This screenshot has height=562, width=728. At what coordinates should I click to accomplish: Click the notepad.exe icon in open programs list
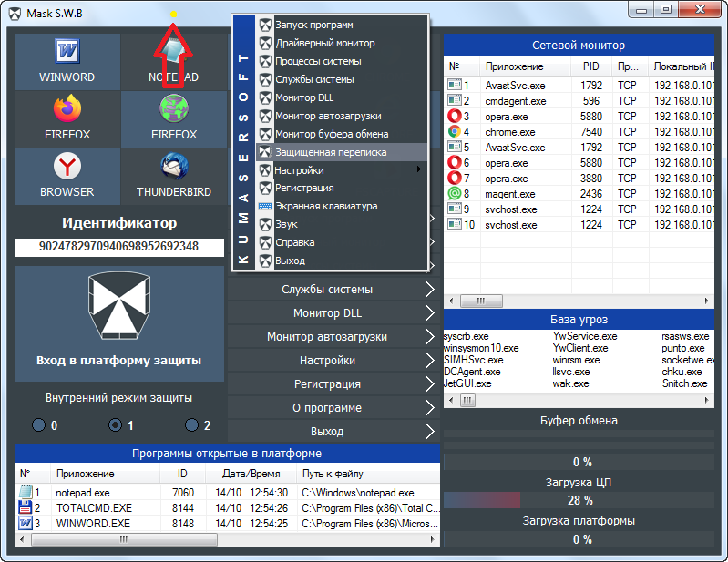click(26, 492)
